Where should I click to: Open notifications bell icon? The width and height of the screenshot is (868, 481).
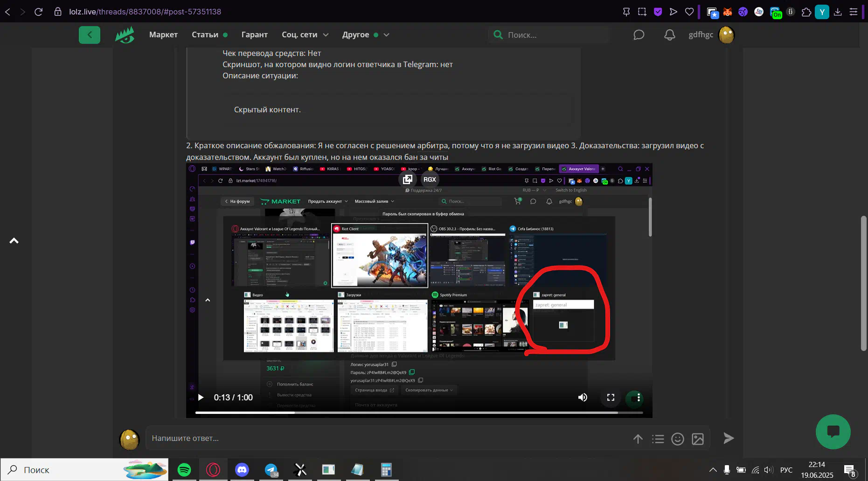click(x=670, y=35)
